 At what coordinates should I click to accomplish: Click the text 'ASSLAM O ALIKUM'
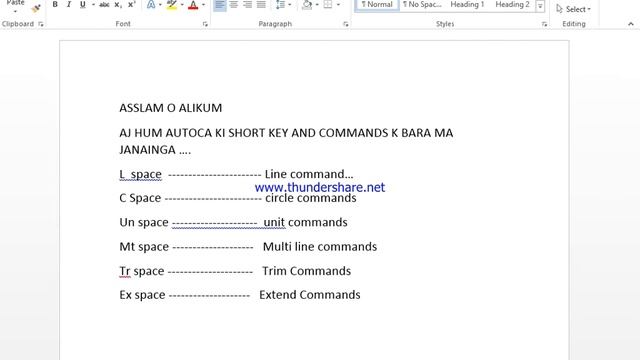click(171, 108)
